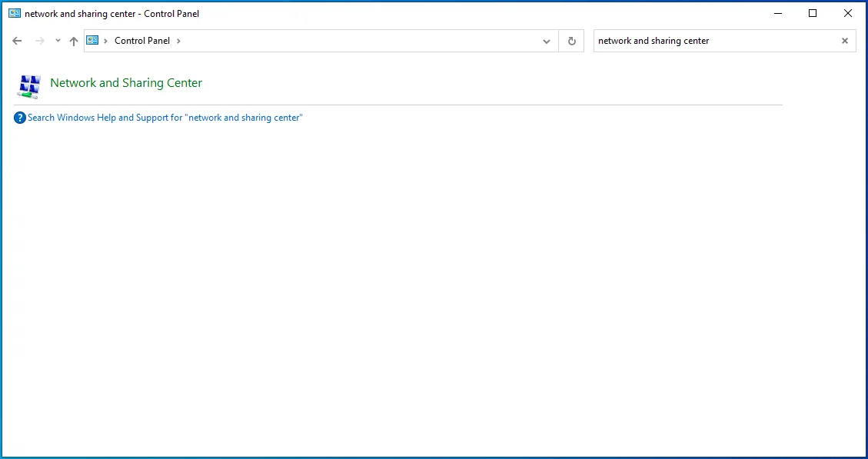Open the address bar history dropdown
Viewport: 868px width, 459px height.
pyautogui.click(x=547, y=41)
